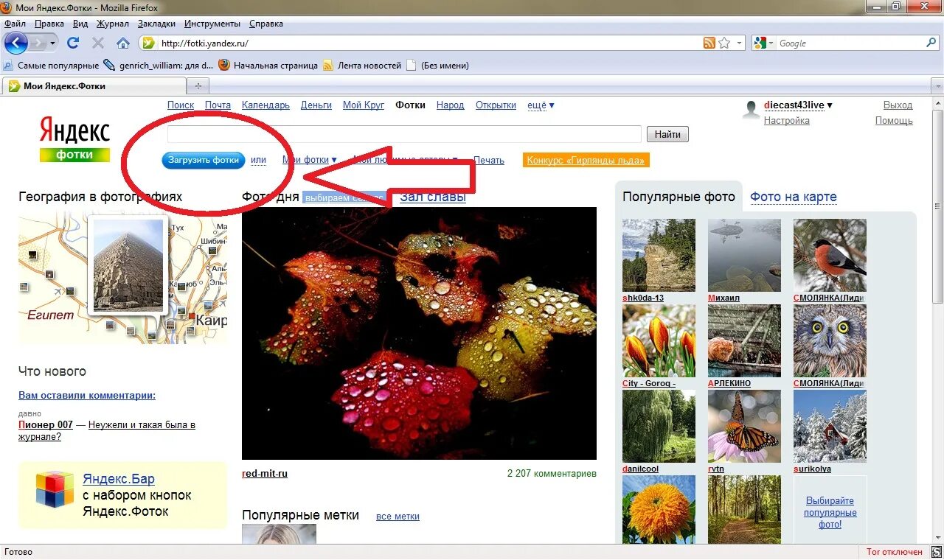The height and width of the screenshot is (560, 944).
Task: Go to the Firefox home page icon
Action: coord(123,43)
